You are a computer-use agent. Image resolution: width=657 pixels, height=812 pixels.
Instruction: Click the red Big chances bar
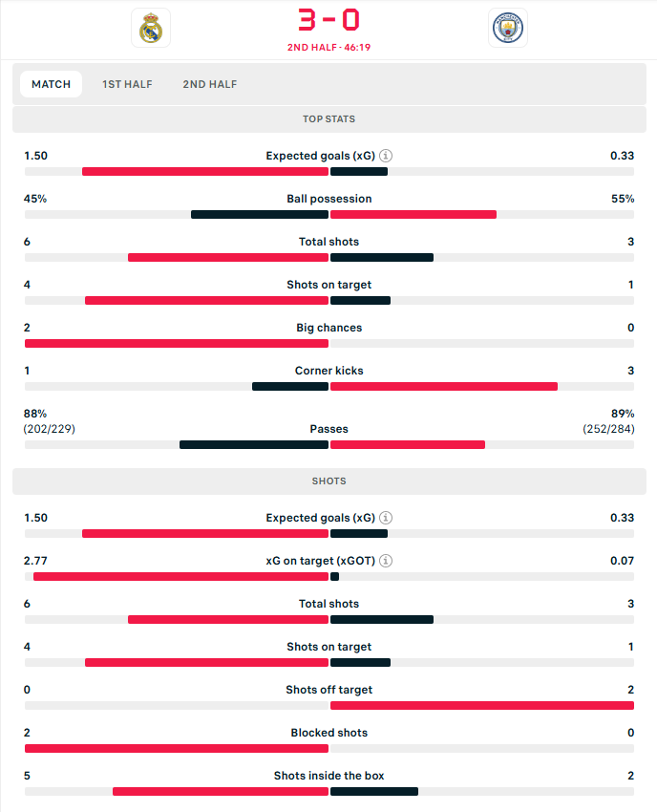click(177, 343)
